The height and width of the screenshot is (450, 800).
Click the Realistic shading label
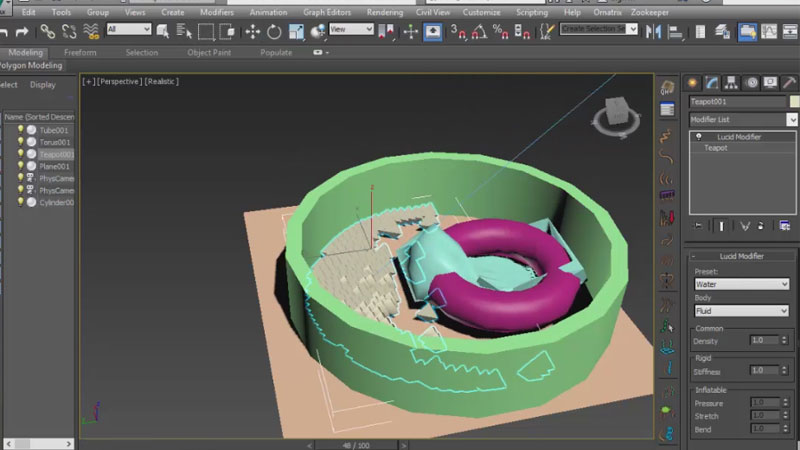click(161, 81)
